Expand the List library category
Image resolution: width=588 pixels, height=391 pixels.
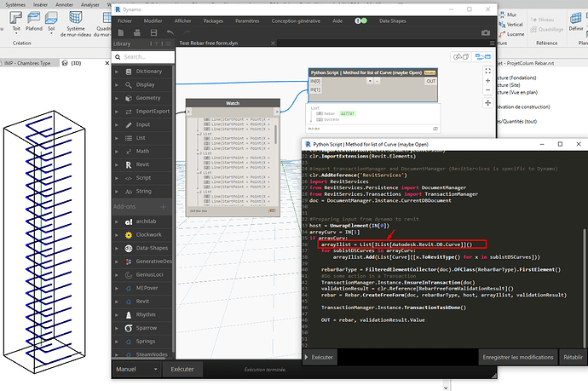[x=117, y=138]
